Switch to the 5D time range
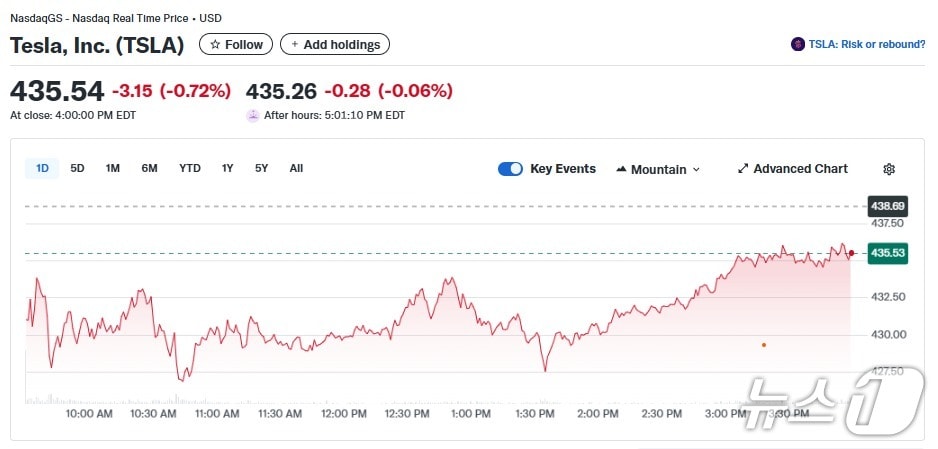 [77, 168]
